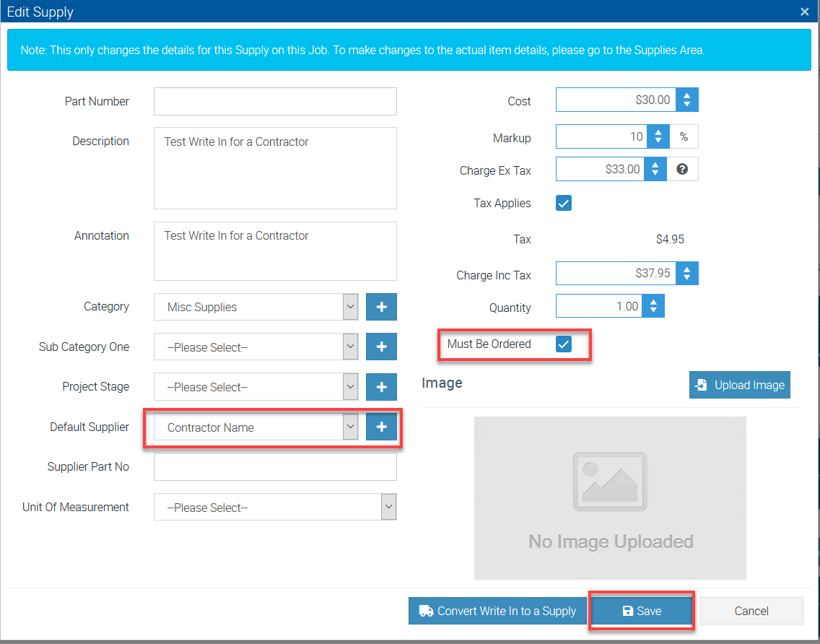
Task: Expand the Default Supplier dropdown
Action: click(x=256, y=427)
